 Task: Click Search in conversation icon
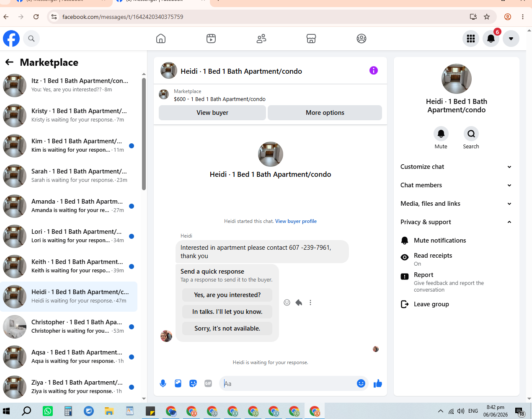click(x=471, y=134)
